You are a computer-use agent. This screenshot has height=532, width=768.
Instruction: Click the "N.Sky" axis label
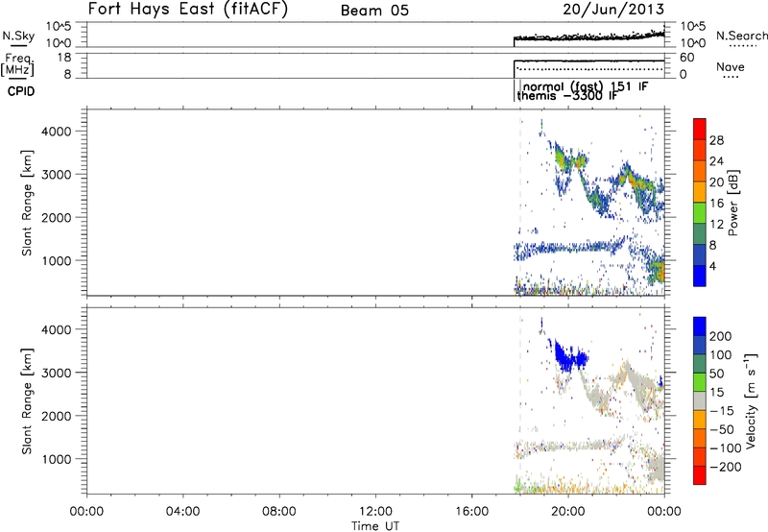18,36
